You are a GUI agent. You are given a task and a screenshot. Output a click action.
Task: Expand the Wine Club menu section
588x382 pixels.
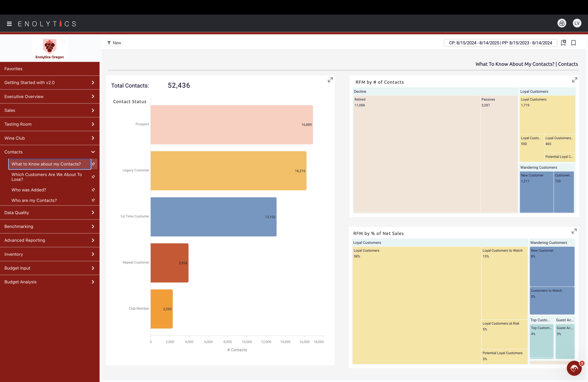93,138
